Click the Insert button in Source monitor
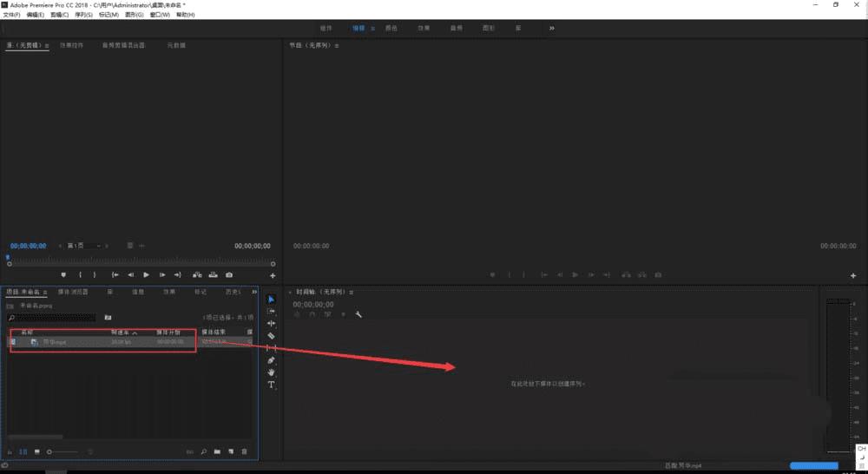This screenshot has height=474, width=868. pos(197,274)
